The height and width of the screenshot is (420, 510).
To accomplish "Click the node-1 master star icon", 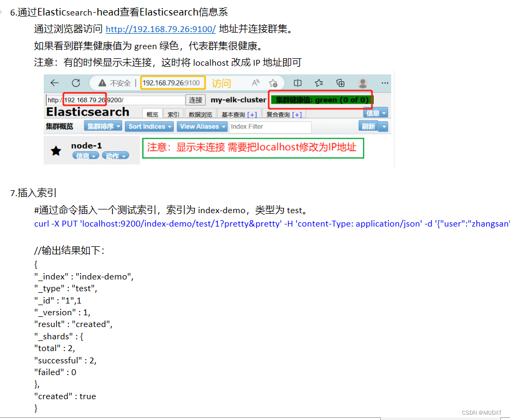I will coord(56,151).
